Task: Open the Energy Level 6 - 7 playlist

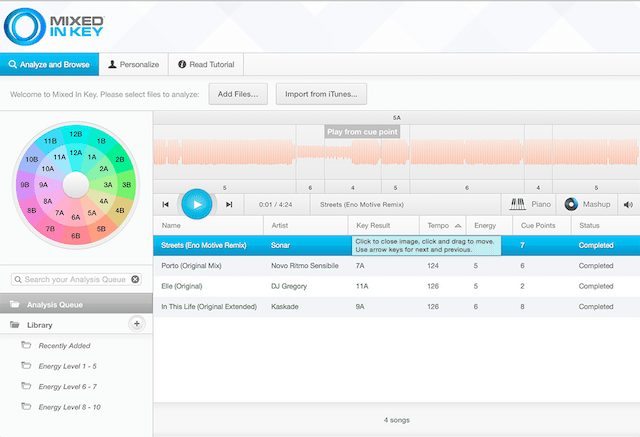Action: [67, 386]
